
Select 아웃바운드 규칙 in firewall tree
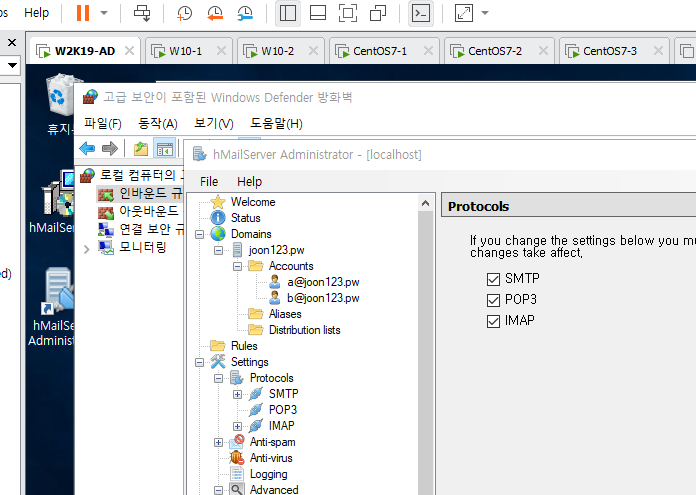(138, 211)
